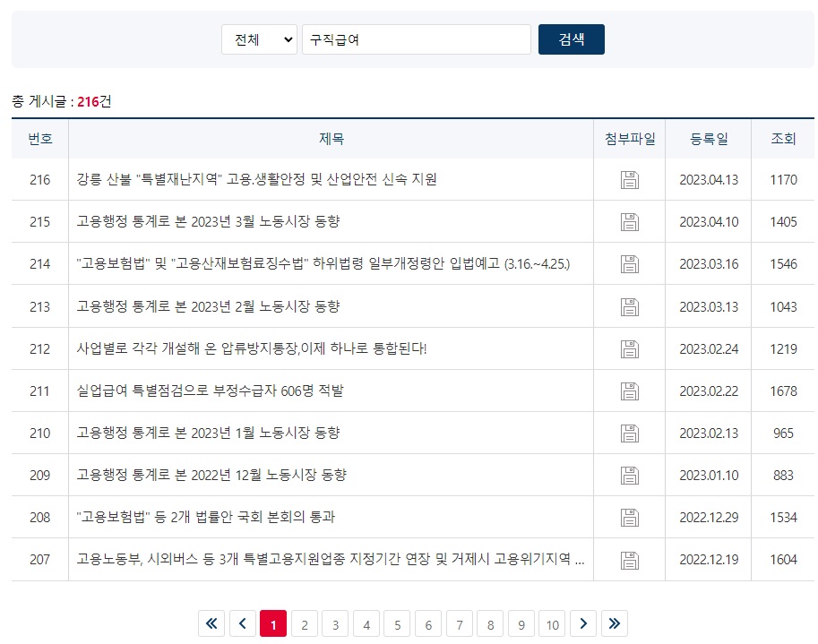Go to page 2 of results
Viewport: 818px width, 644px height.
[x=304, y=623]
